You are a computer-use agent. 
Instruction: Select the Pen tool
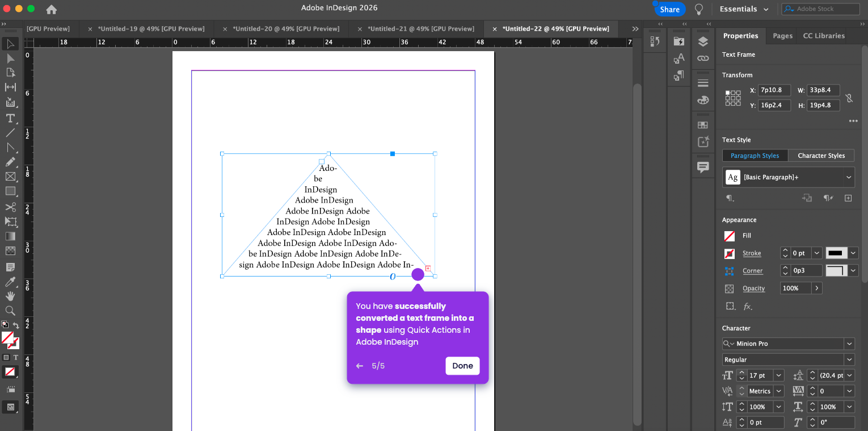[10, 148]
